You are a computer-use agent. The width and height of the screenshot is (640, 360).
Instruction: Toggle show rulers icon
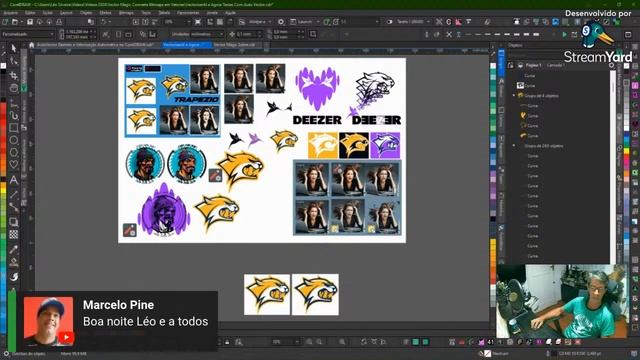210,22
